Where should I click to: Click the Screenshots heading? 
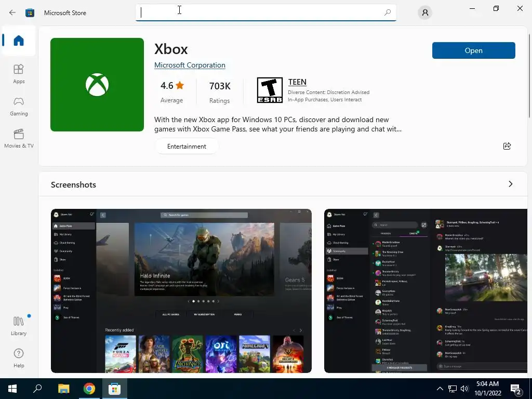pyautogui.click(x=73, y=184)
